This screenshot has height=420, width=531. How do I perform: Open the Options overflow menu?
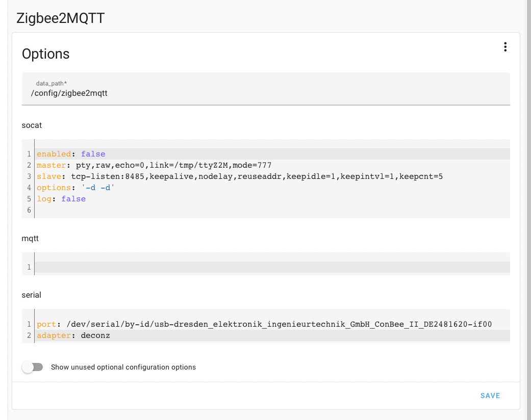505,46
